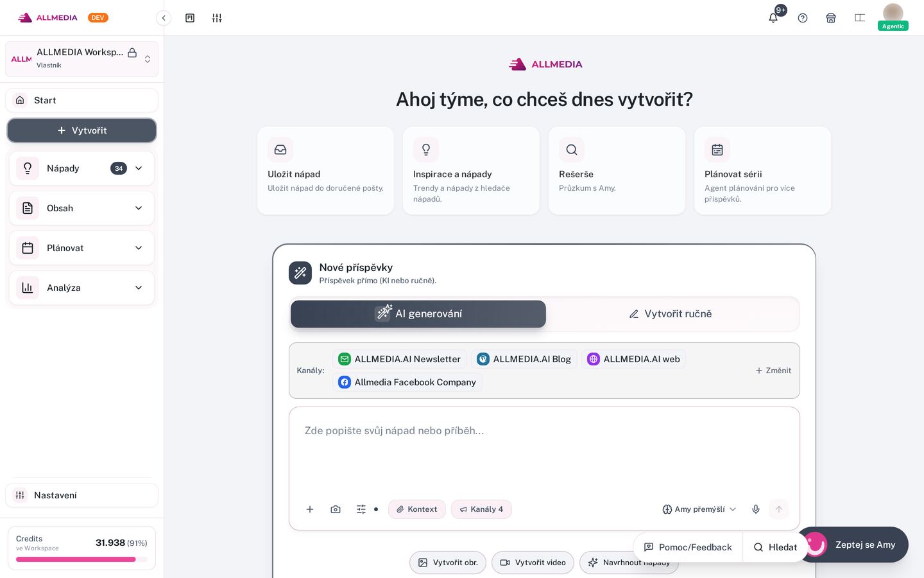The image size is (924, 578).
Task: Open the composer options sliders icon
Action: 361,509
